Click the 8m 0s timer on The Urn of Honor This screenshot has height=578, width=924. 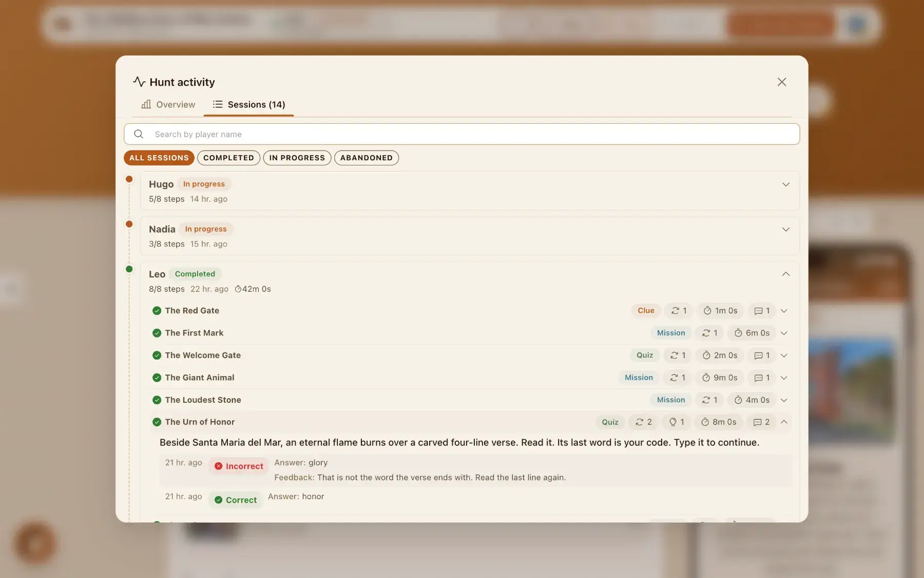719,422
